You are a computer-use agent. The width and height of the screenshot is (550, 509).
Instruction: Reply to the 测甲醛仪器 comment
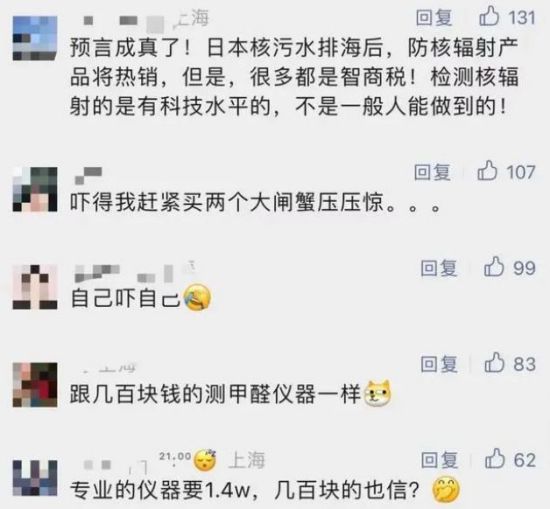pos(439,363)
